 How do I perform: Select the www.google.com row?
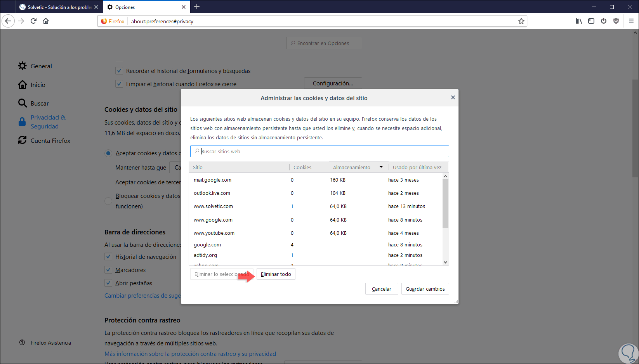pyautogui.click(x=316, y=220)
